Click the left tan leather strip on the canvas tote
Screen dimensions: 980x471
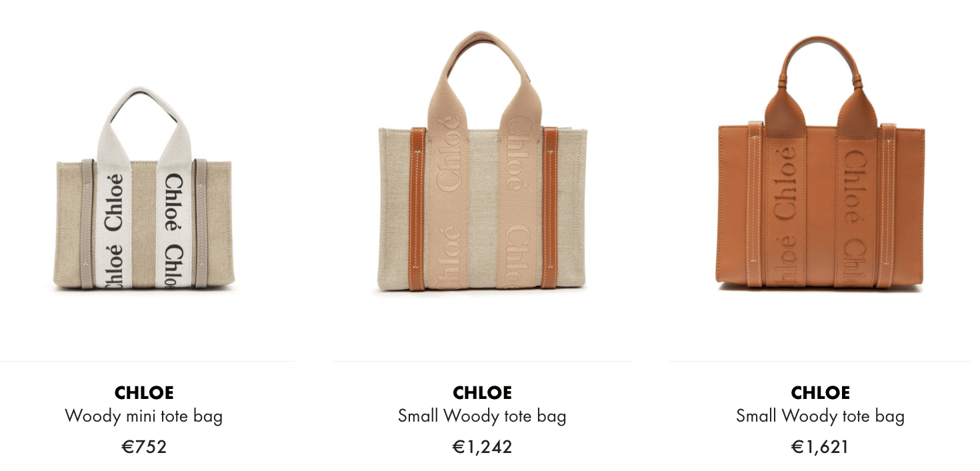point(417,208)
